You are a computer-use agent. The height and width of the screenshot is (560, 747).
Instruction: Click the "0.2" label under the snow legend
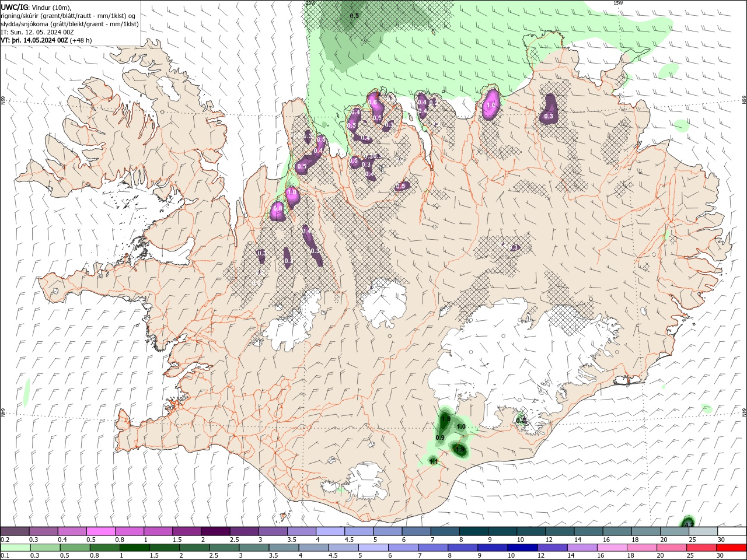5,540
